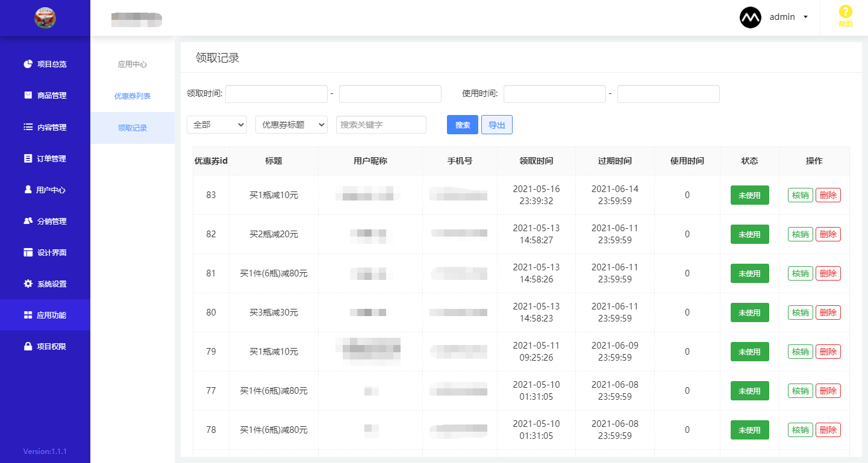The image size is (868, 463).
Task: Focus the 领取时间 end date field
Action: coord(390,94)
